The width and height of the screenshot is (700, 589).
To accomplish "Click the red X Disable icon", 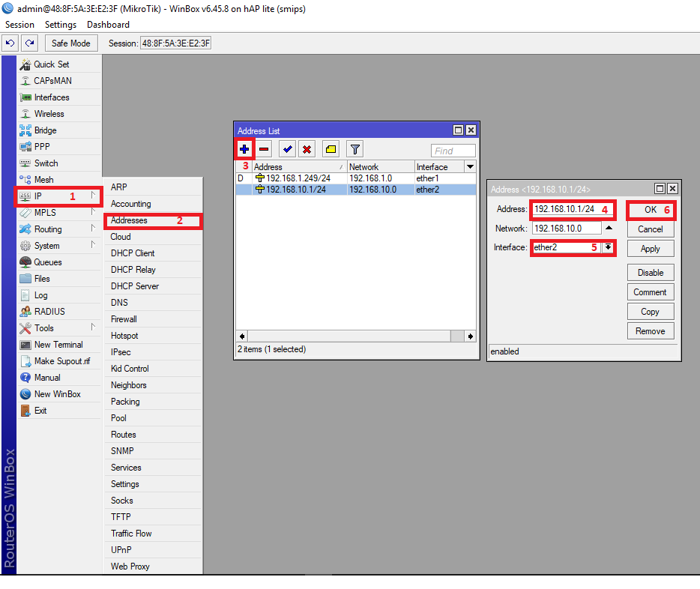I will point(307,149).
